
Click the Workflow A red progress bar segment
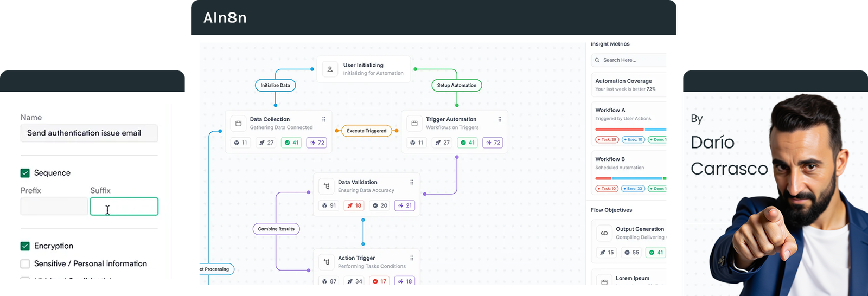tap(619, 130)
